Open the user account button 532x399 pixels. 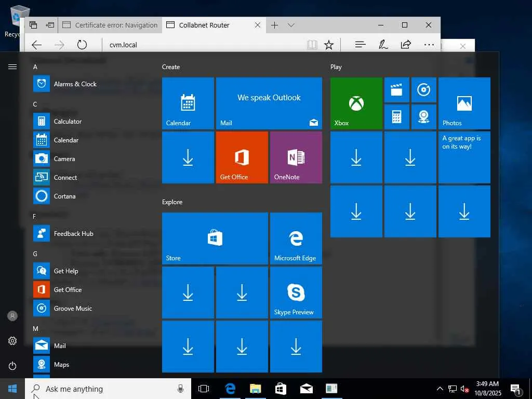(12, 316)
